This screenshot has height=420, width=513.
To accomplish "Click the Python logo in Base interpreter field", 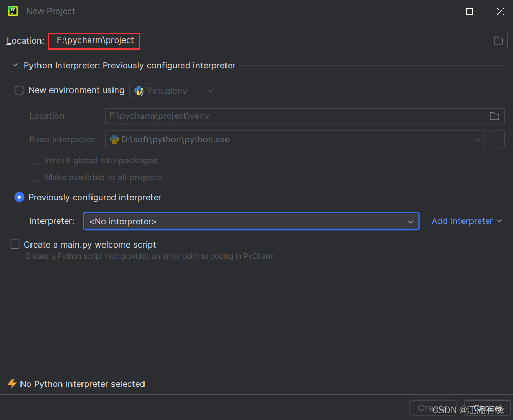I will (x=115, y=139).
